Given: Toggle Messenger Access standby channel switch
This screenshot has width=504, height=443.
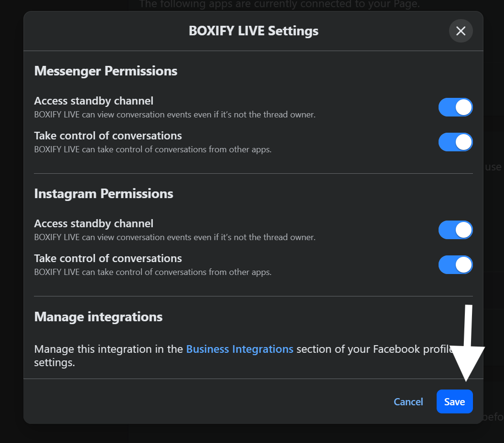Looking at the screenshot, I should tap(455, 107).
